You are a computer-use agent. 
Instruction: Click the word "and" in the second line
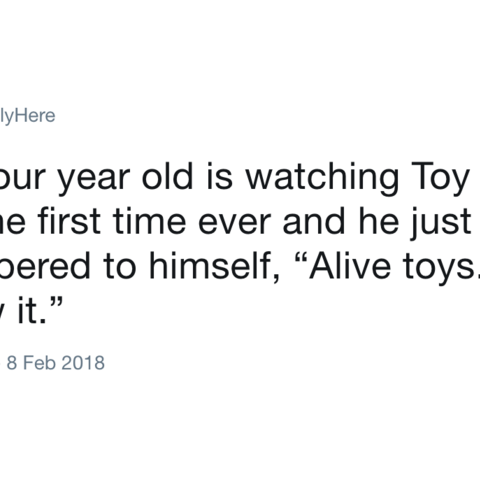(x=314, y=221)
